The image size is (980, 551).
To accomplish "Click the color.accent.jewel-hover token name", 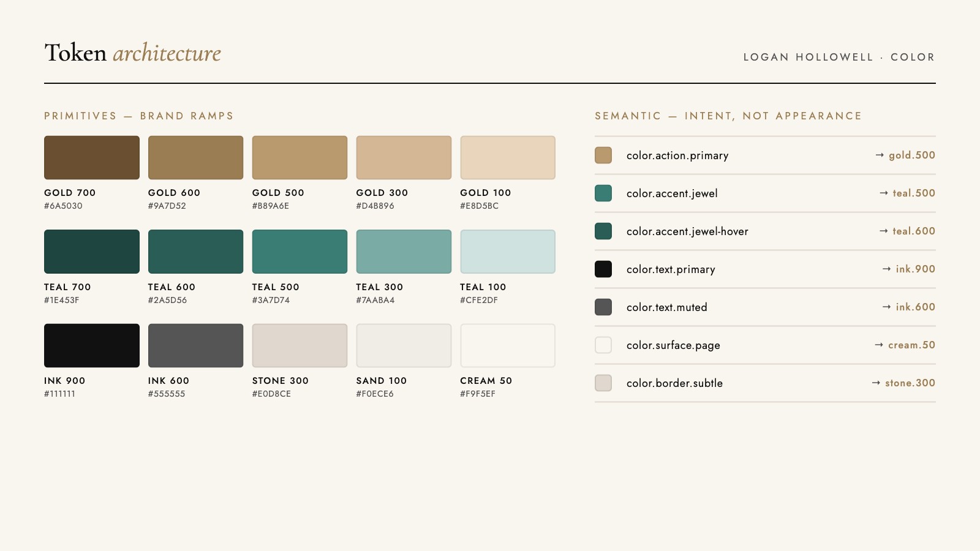I will pos(687,231).
